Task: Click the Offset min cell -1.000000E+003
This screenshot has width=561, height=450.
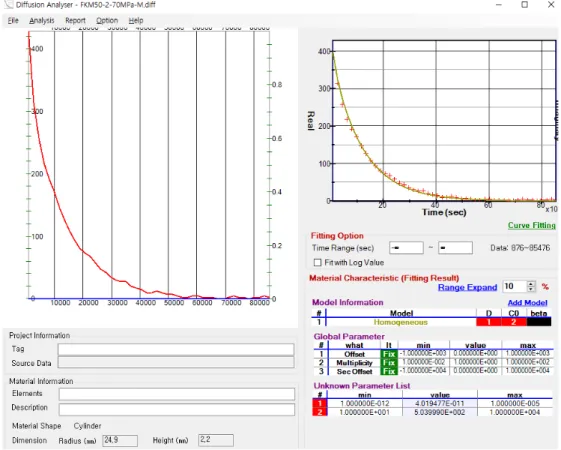Action: pos(423,353)
